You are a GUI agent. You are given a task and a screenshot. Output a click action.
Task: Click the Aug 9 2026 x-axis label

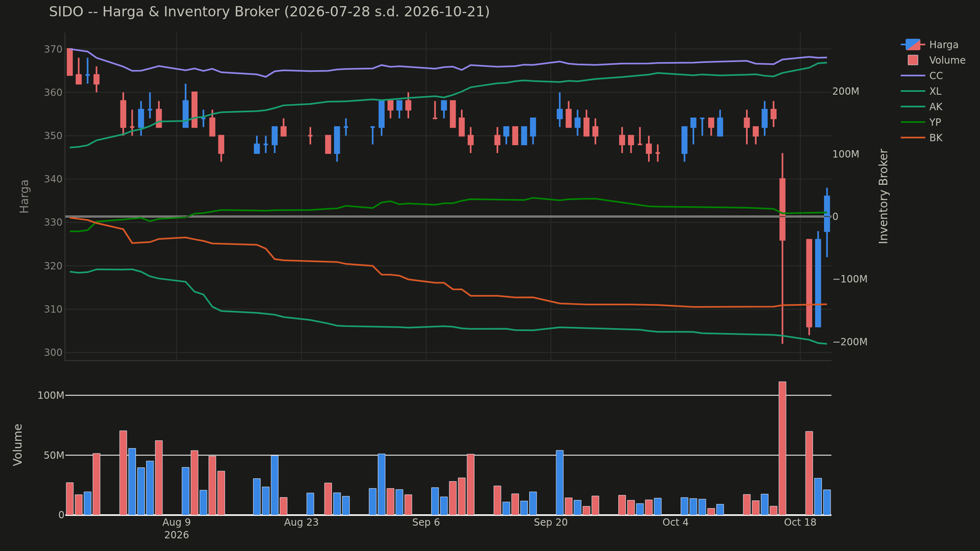coord(176,528)
